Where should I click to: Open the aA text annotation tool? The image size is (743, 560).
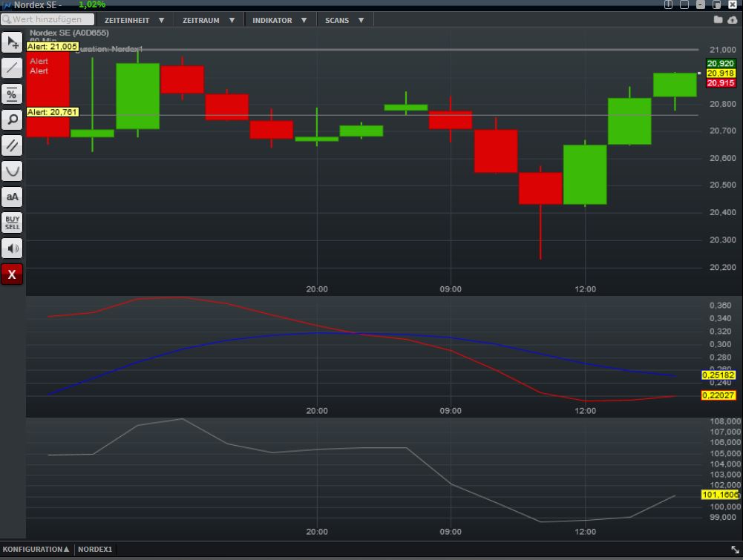(11, 197)
